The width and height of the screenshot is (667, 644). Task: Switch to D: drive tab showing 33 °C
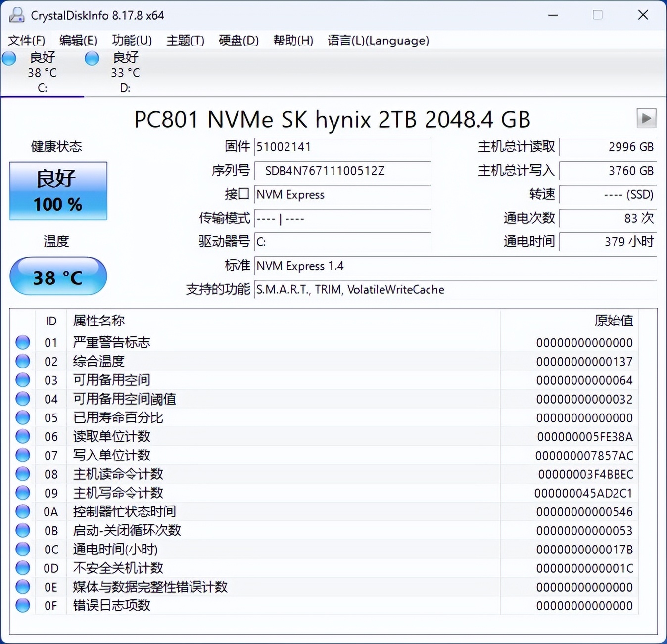(x=125, y=73)
